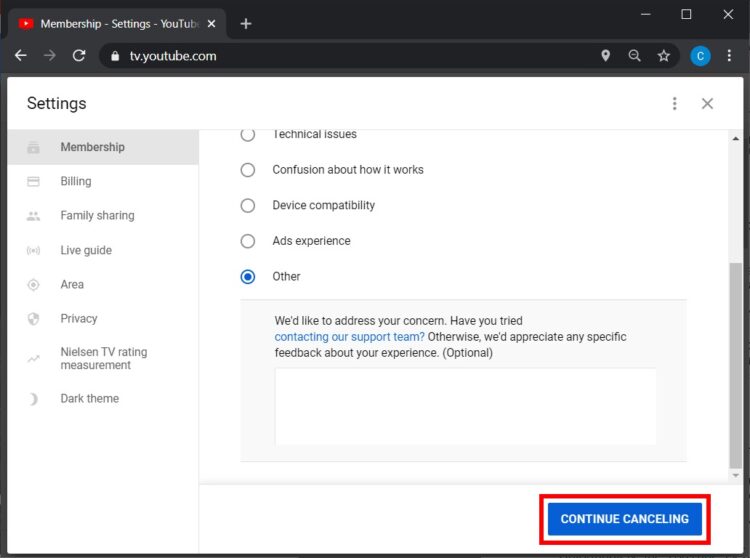The height and width of the screenshot is (558, 750).
Task: Click the Area target icon
Action: click(33, 284)
